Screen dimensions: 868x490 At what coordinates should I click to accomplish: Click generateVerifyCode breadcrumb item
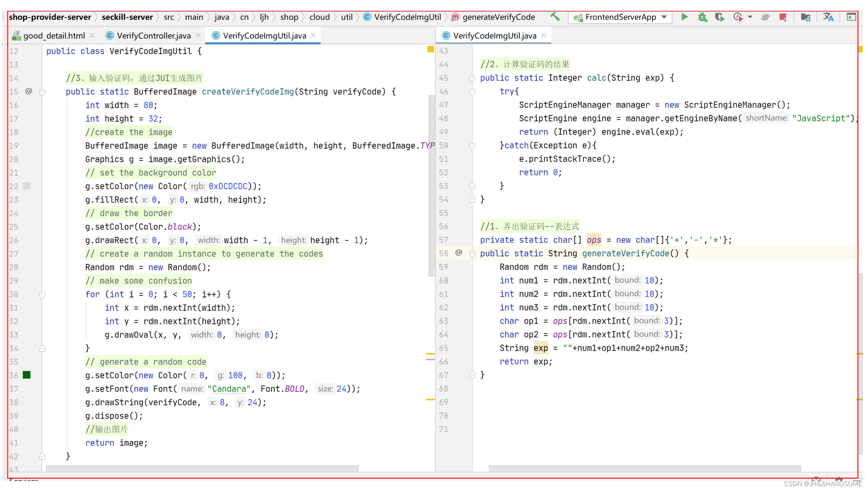tap(498, 17)
